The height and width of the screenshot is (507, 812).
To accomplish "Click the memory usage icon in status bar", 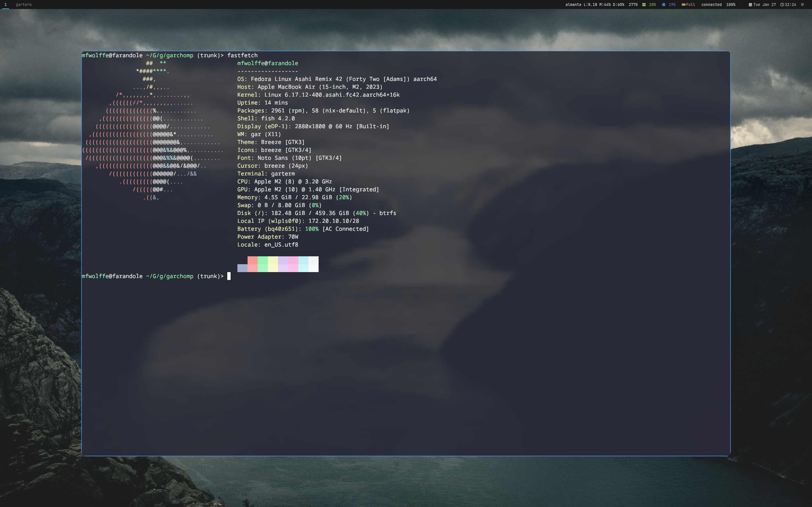I will point(644,5).
